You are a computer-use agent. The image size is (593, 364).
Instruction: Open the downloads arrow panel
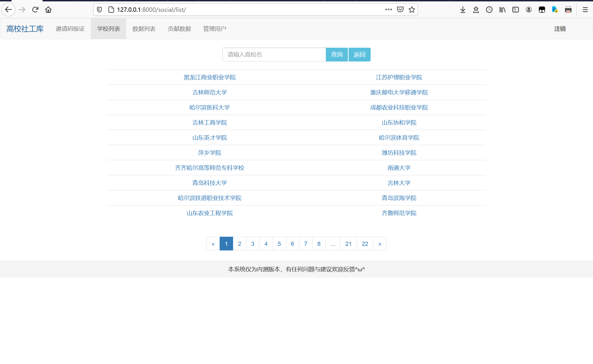point(463,10)
